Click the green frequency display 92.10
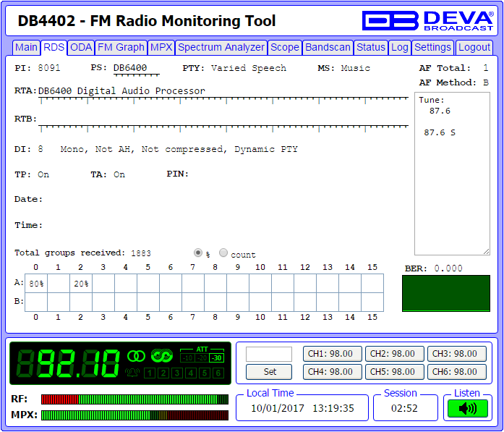The image size is (504, 432). pos(69,363)
